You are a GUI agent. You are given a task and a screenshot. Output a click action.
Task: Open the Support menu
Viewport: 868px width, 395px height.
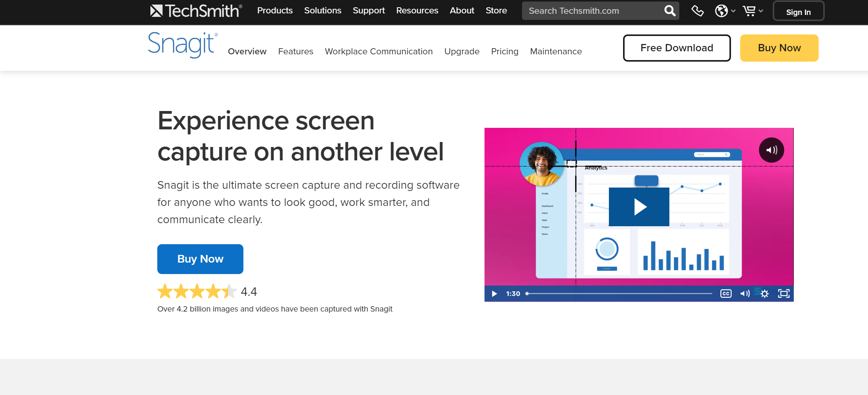369,11
